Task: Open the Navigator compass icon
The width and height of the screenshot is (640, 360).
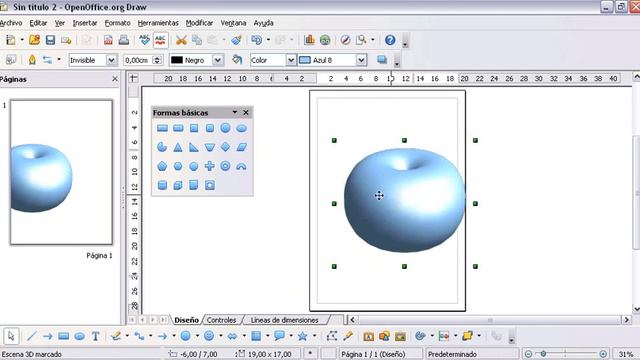Action: coord(345,40)
